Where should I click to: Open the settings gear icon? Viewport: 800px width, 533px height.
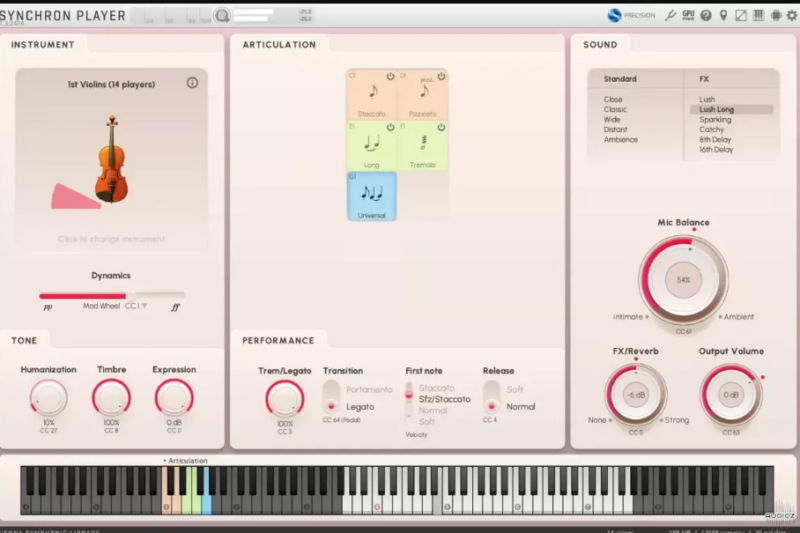pyautogui.click(x=792, y=15)
